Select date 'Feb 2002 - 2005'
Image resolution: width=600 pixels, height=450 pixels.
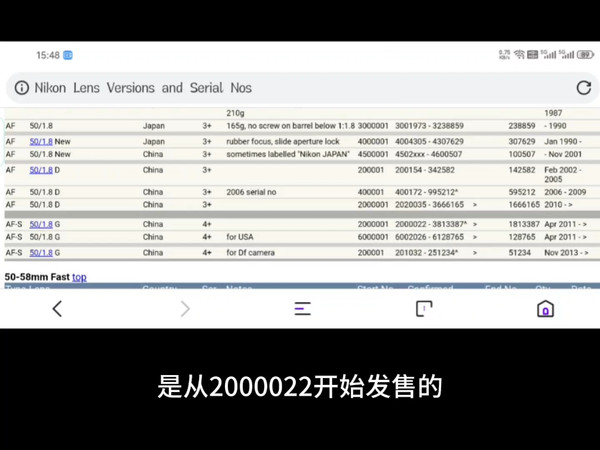pos(562,174)
